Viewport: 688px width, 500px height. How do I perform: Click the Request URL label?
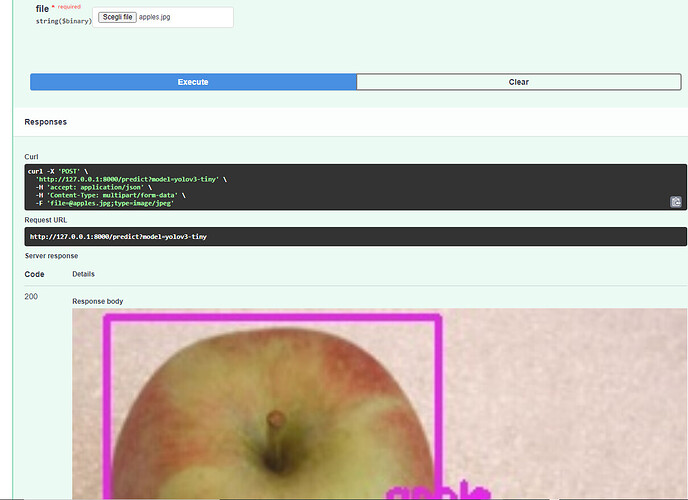pos(46,220)
